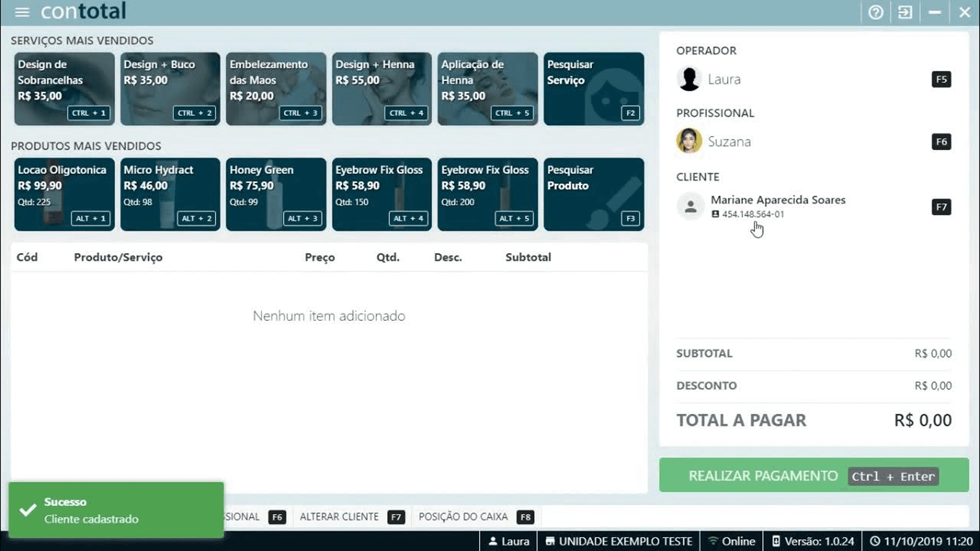The height and width of the screenshot is (551, 980).
Task: Add the Honey Green product
Action: pyautogui.click(x=276, y=194)
